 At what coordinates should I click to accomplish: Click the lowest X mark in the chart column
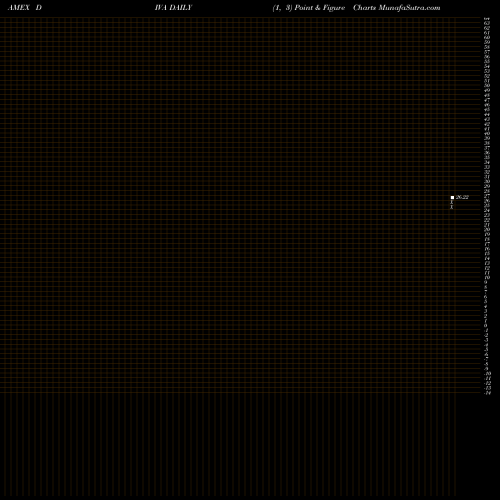click(452, 207)
